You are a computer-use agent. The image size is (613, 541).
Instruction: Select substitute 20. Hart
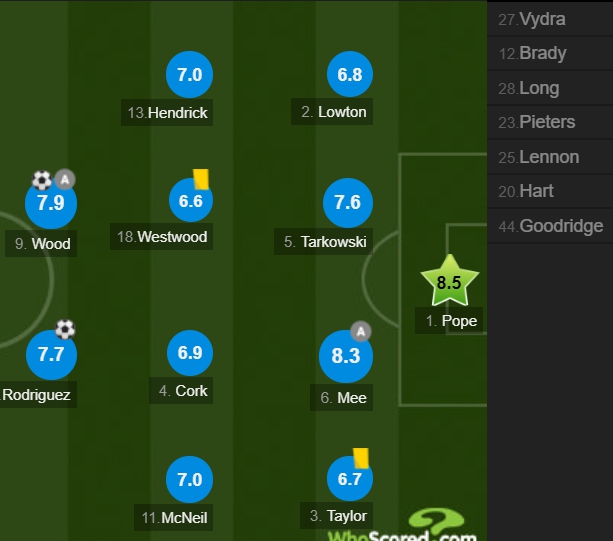[x=550, y=191]
